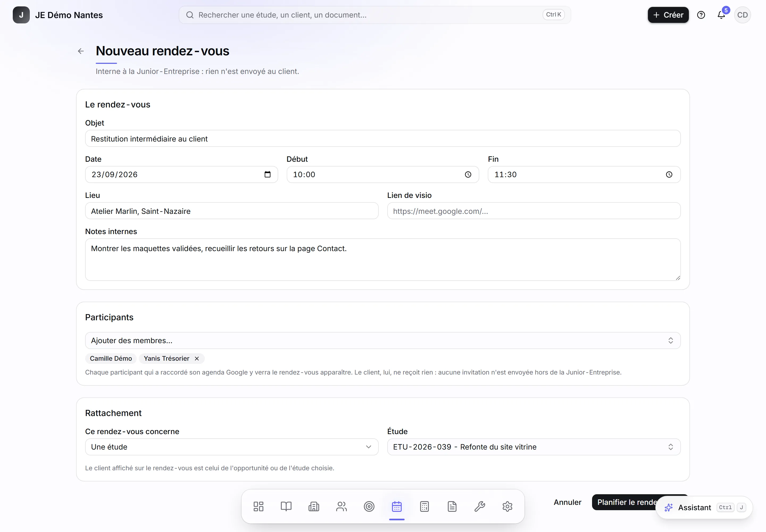Open the calendar icon in dock
Image resolution: width=766 pixels, height=532 pixels.
click(397, 507)
